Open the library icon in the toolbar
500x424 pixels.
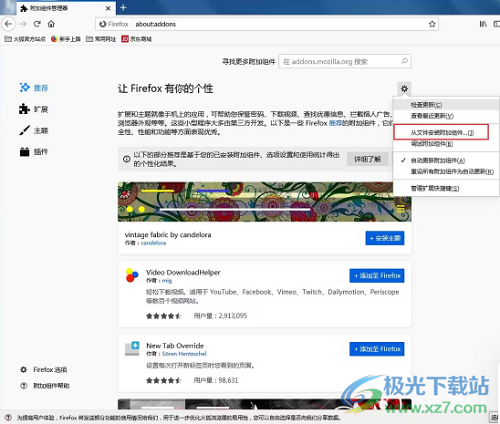483,24
